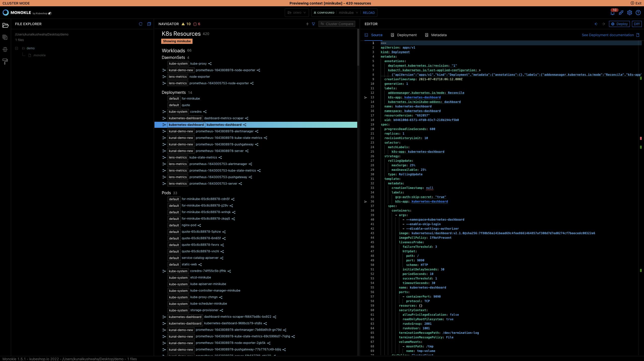Go forward to next selection in Editor

click(x=603, y=24)
